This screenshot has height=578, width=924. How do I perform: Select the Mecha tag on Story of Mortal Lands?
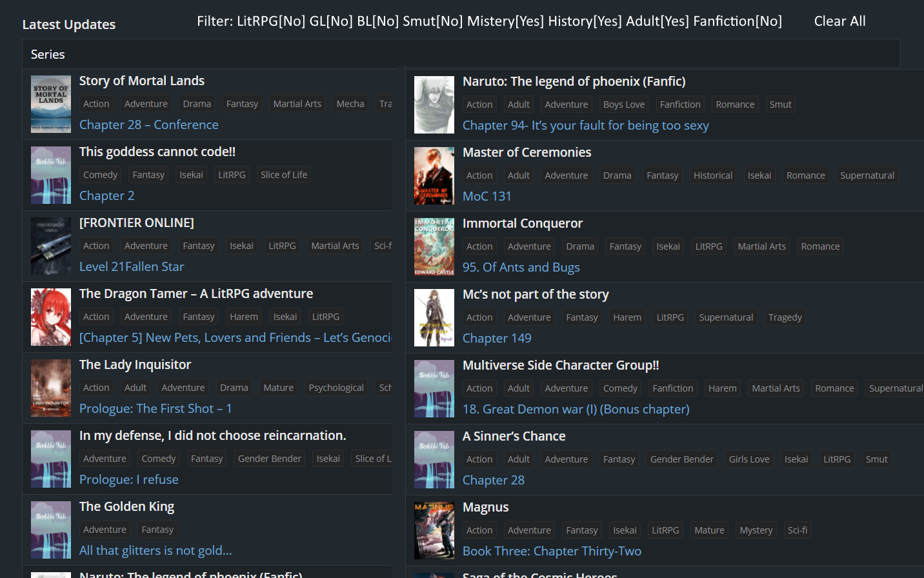(x=350, y=104)
